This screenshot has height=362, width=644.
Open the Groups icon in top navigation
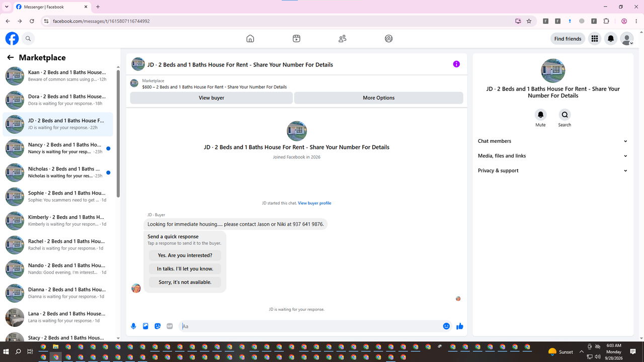tap(389, 39)
